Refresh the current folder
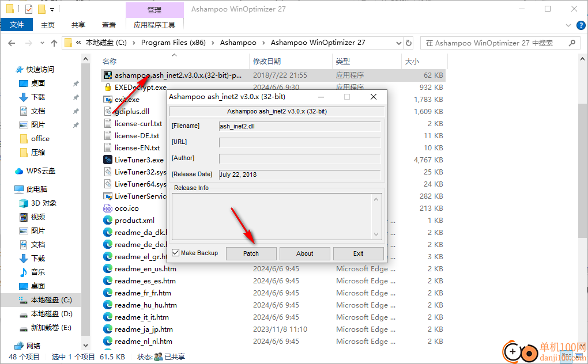This screenshot has height=364, width=588. pos(409,43)
